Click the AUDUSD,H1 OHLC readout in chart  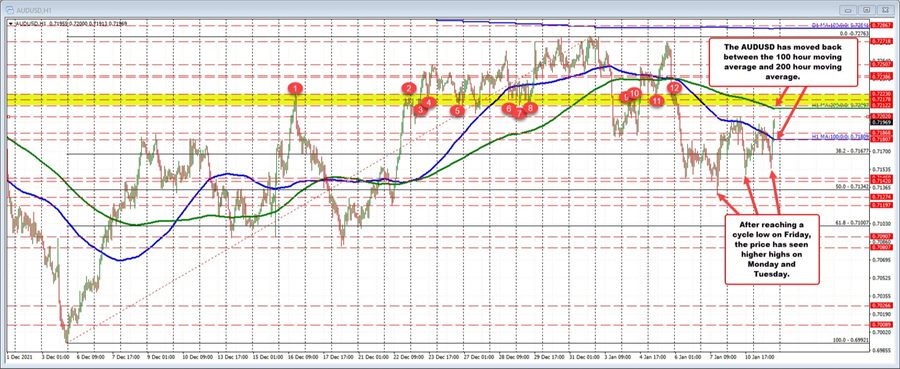tap(72, 23)
